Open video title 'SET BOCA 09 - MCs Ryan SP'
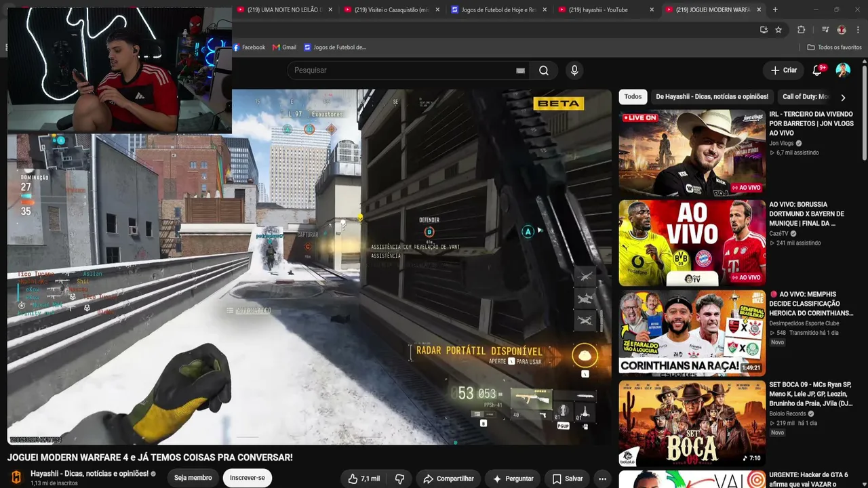This screenshot has height=488, width=868. (811, 394)
